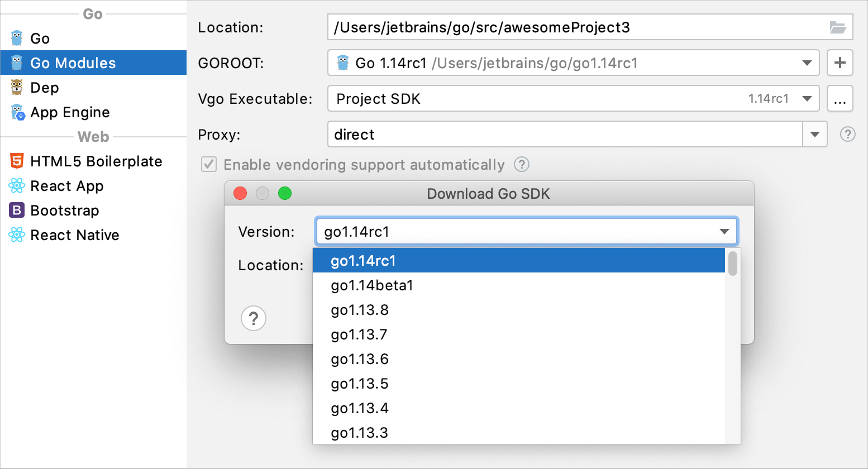Open Vgo Executable browse ellipsis button
The width and height of the screenshot is (868, 469).
[840, 99]
